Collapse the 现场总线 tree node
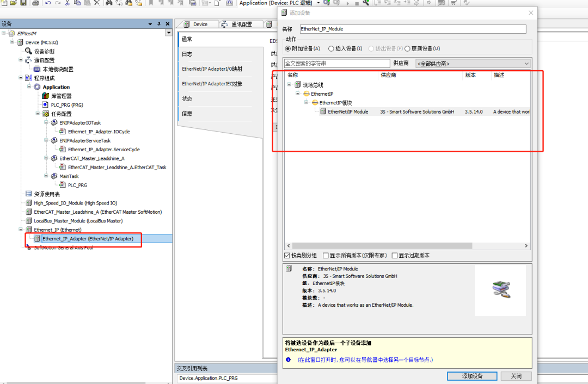The width and height of the screenshot is (588, 384). click(290, 85)
